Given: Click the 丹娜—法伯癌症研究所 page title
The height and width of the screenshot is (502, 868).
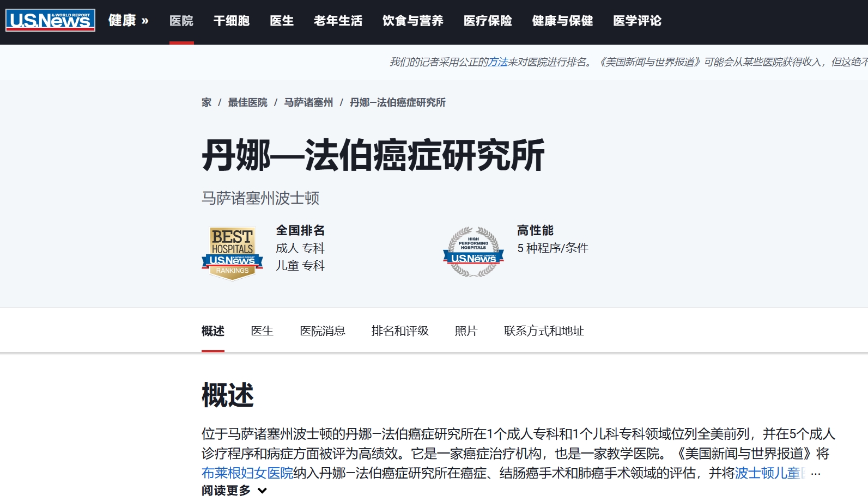Looking at the screenshot, I should (x=373, y=156).
